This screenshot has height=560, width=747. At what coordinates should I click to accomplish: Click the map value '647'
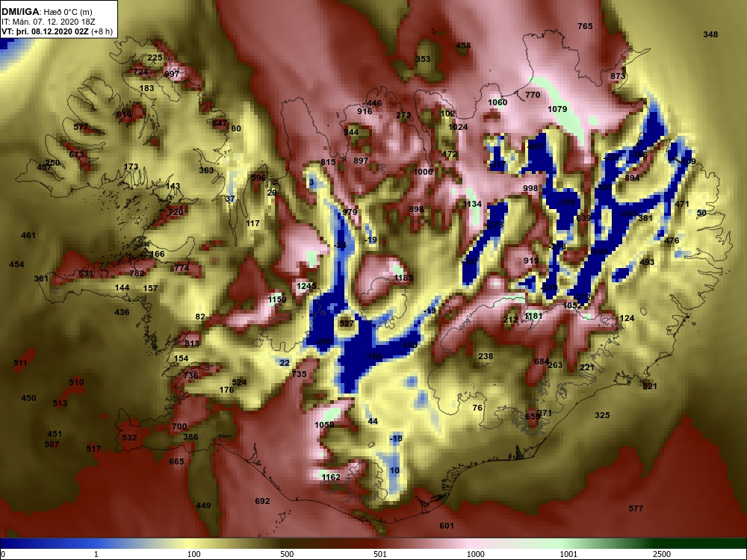click(x=220, y=123)
